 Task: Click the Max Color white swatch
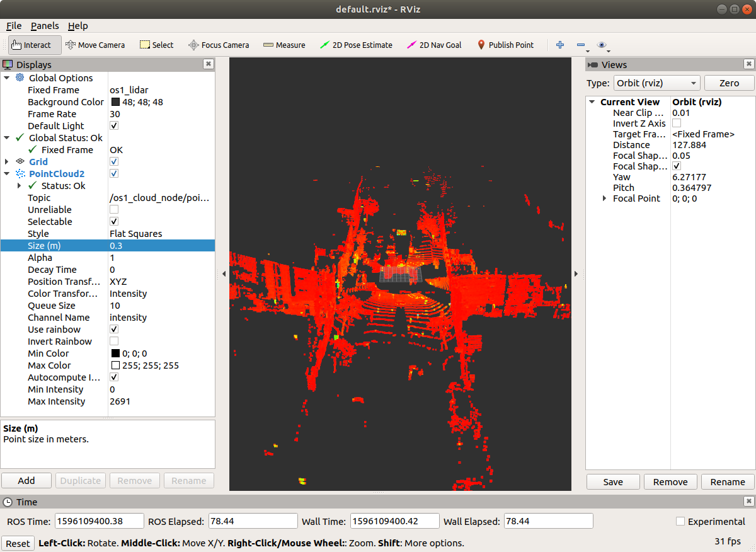pyautogui.click(x=116, y=365)
